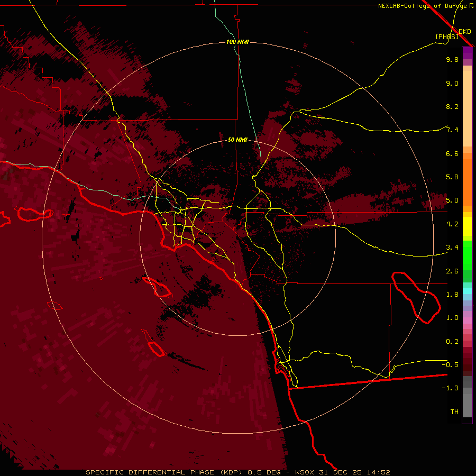Click the 0.5 DEG elevation text in caption

tap(264, 472)
